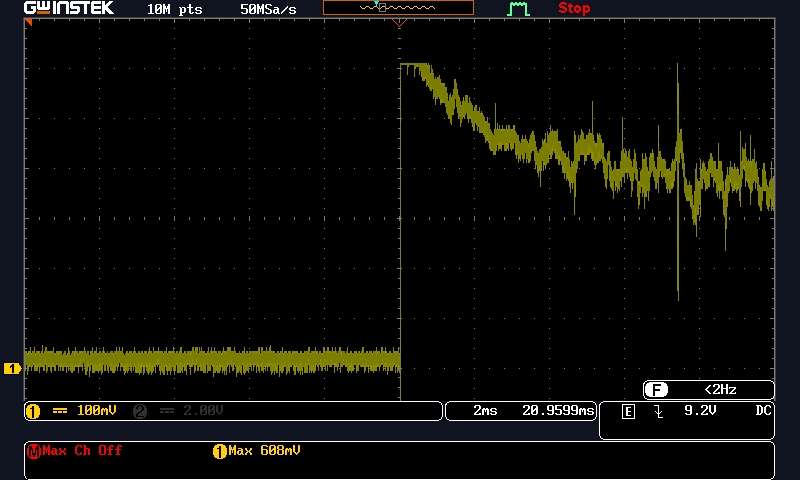Click the red 'M' math measurement badge
Image resolution: width=800 pixels, height=480 pixels.
[x=34, y=451]
